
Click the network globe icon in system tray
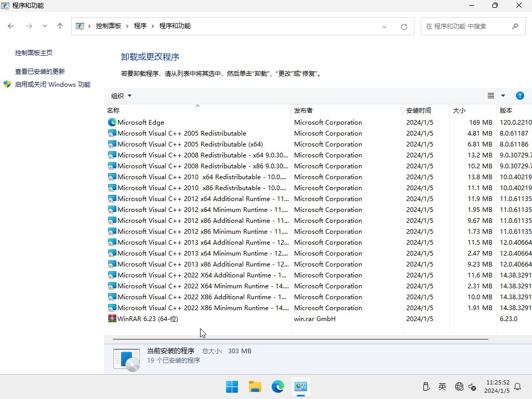pos(459,387)
